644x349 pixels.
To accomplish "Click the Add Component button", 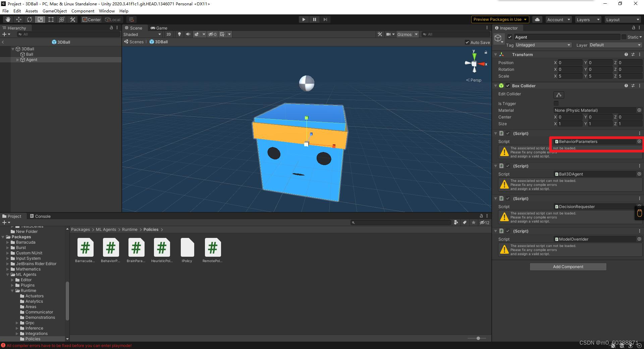I will click(x=568, y=266).
